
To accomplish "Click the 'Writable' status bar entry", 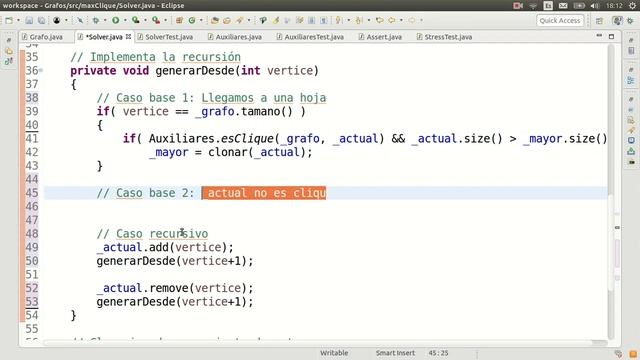I will (334, 353).
